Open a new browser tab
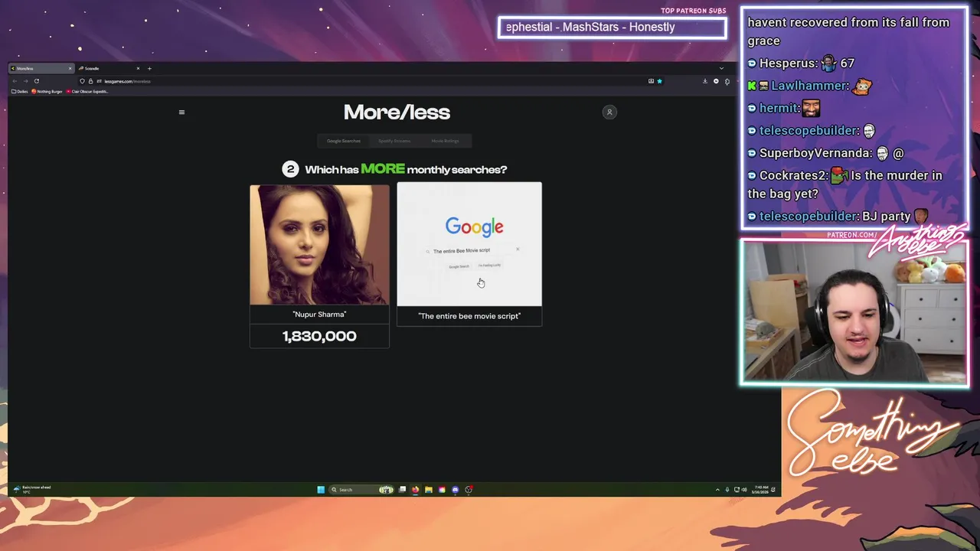The image size is (980, 551). coord(149,68)
